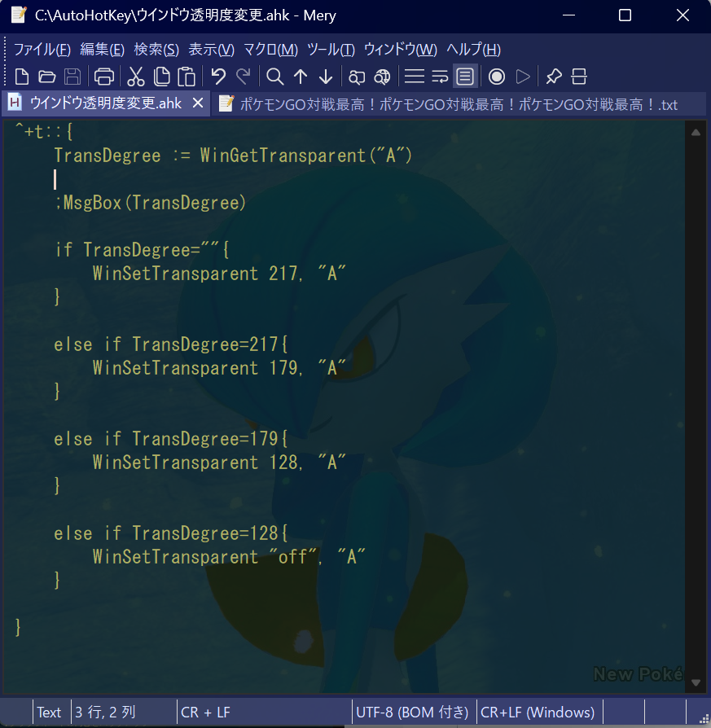The width and height of the screenshot is (711, 728).
Task: Click the Cut scissors icon
Action: 136,77
